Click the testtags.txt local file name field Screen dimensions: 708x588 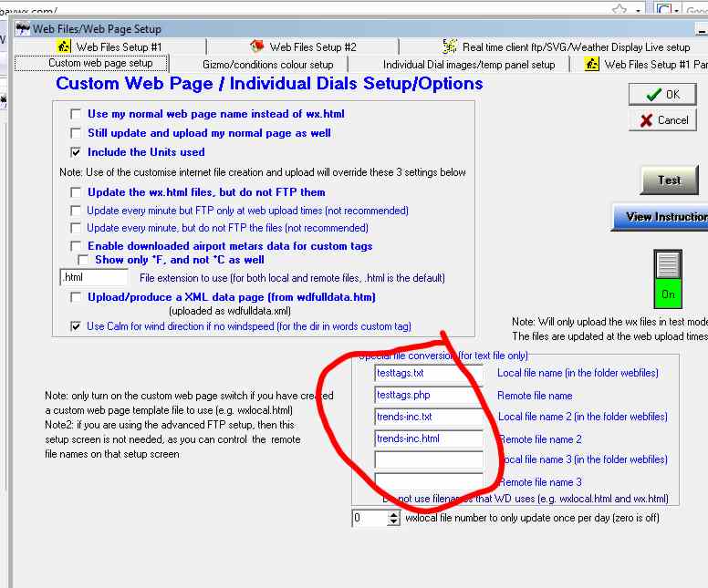click(429, 373)
